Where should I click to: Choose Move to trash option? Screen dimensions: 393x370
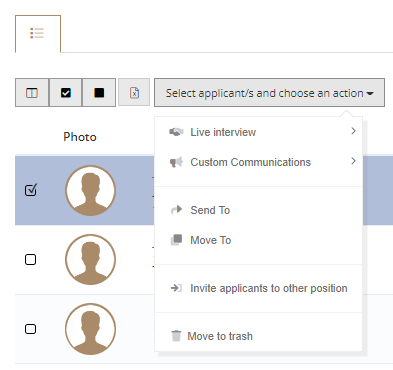click(x=258, y=336)
